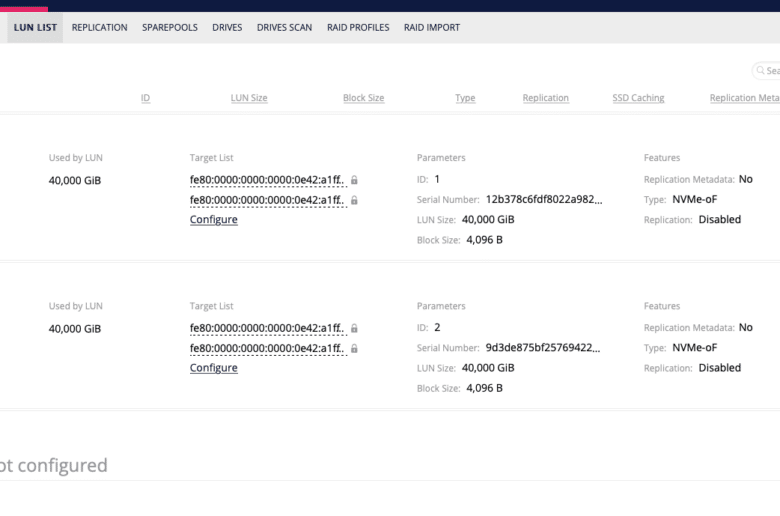This screenshot has height=516, width=780.
Task: Go to the DRIVES tab
Action: (x=227, y=27)
